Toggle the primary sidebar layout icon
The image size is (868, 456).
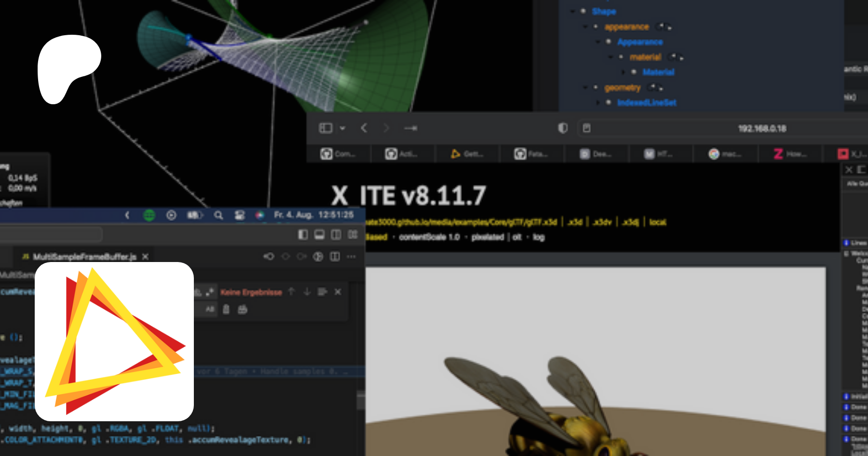click(303, 235)
